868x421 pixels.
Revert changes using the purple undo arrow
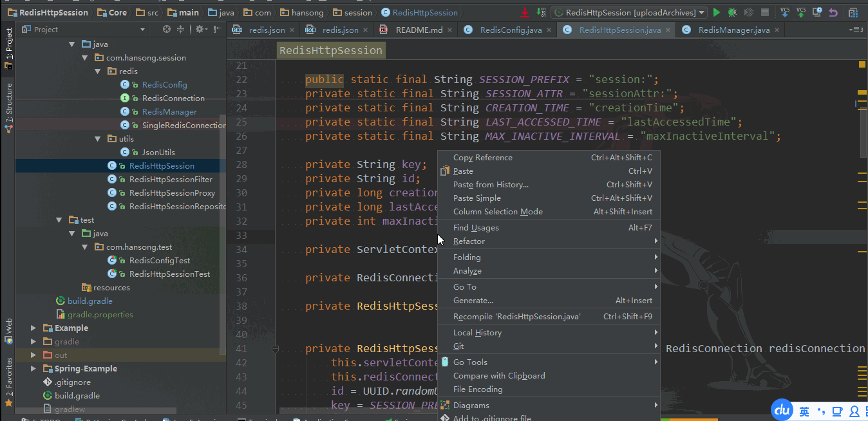coord(833,12)
